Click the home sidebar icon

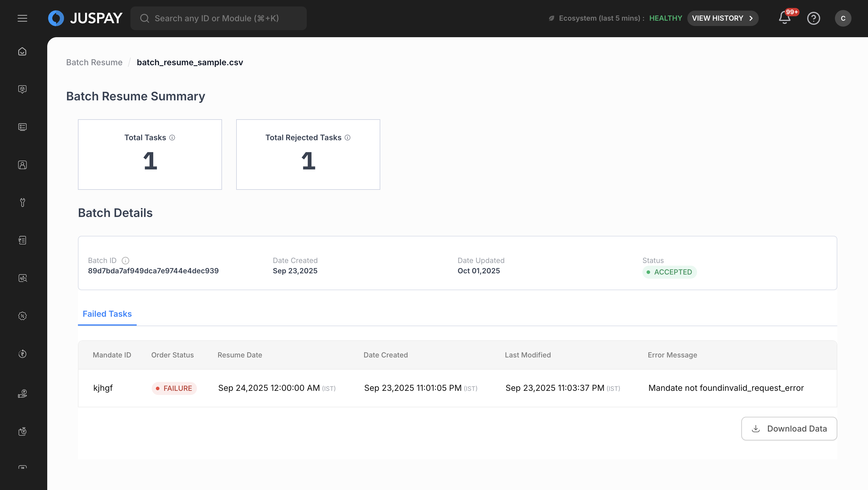click(x=22, y=51)
